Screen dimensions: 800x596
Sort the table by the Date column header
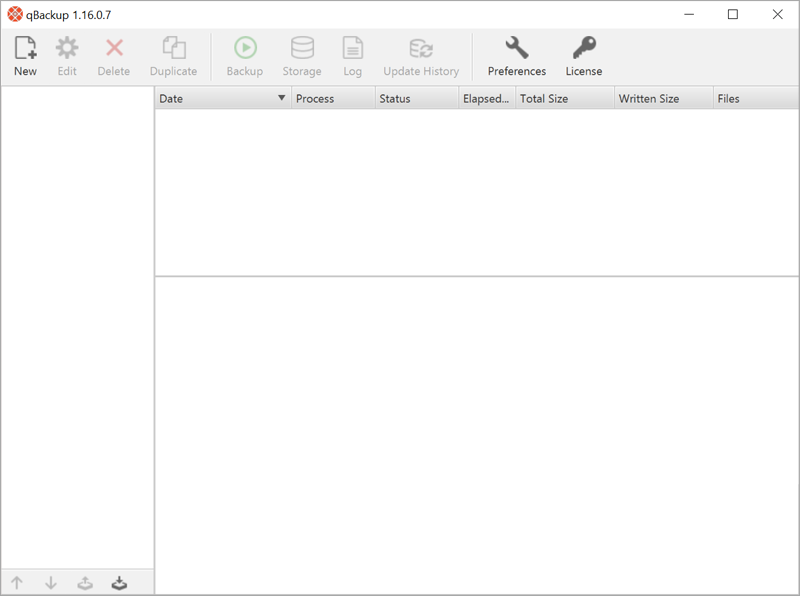pyautogui.click(x=223, y=98)
